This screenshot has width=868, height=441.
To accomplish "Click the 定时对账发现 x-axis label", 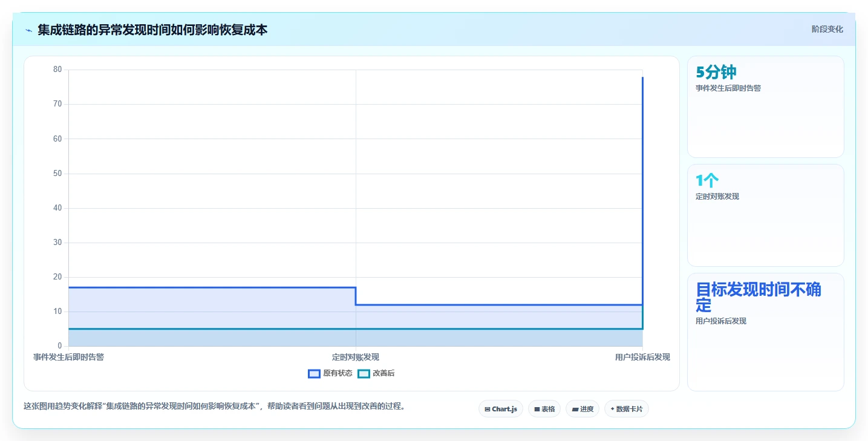I will pos(356,357).
